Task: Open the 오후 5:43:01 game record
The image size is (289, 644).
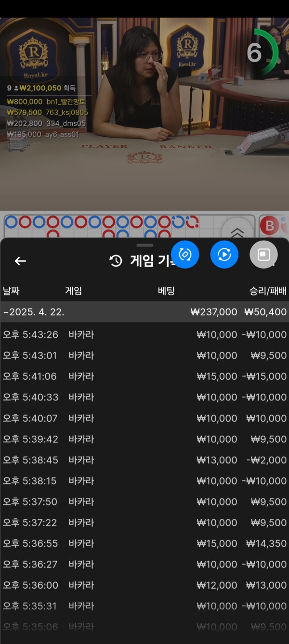Action: click(144, 356)
